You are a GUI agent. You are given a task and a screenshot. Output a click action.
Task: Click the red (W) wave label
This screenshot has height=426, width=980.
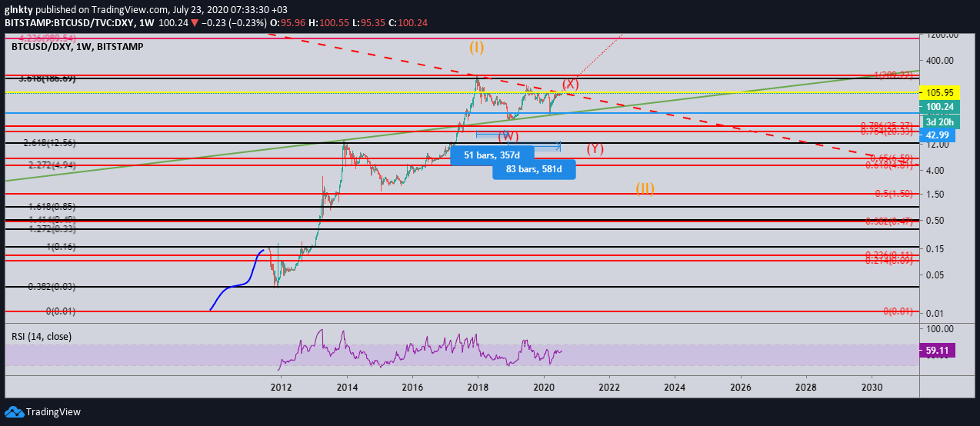coord(508,136)
